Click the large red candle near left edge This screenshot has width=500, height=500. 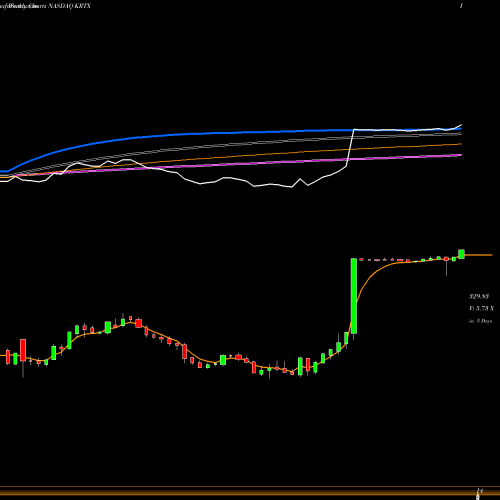click(x=23, y=350)
